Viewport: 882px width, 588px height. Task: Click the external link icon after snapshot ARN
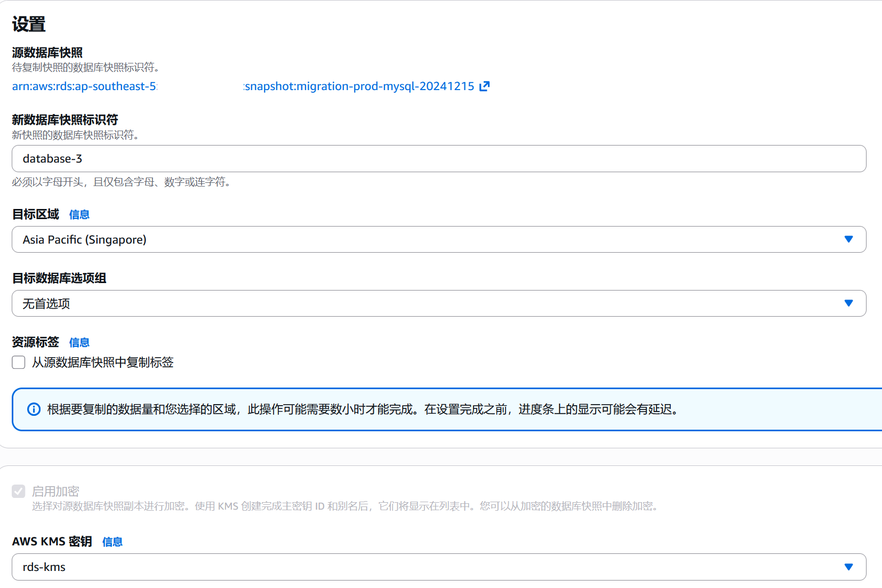(484, 86)
